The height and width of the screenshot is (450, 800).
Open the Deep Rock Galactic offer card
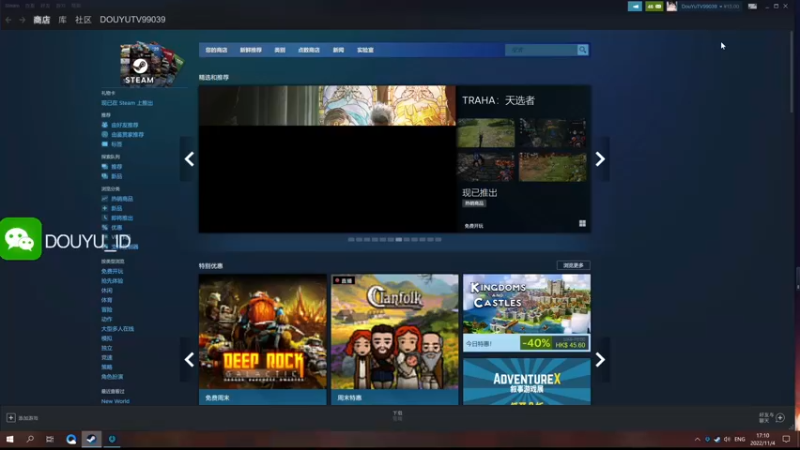pos(263,340)
